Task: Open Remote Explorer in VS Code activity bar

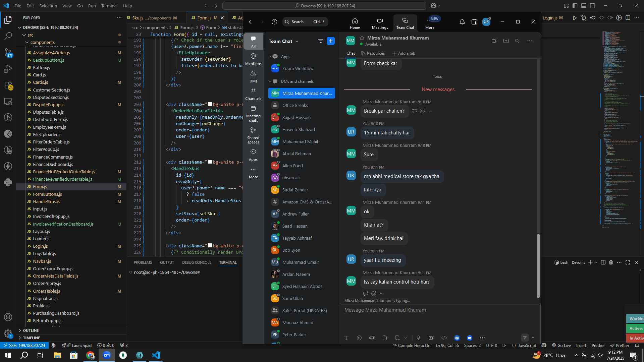Action: click(x=8, y=101)
